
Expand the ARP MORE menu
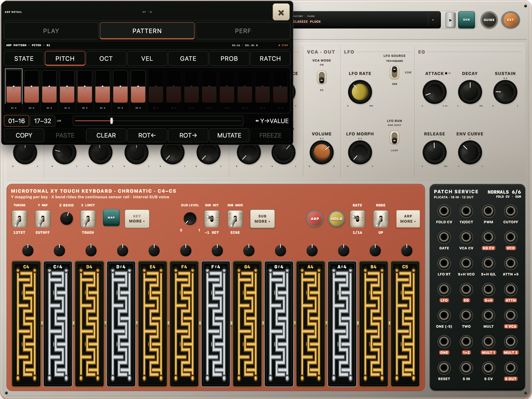408,219
